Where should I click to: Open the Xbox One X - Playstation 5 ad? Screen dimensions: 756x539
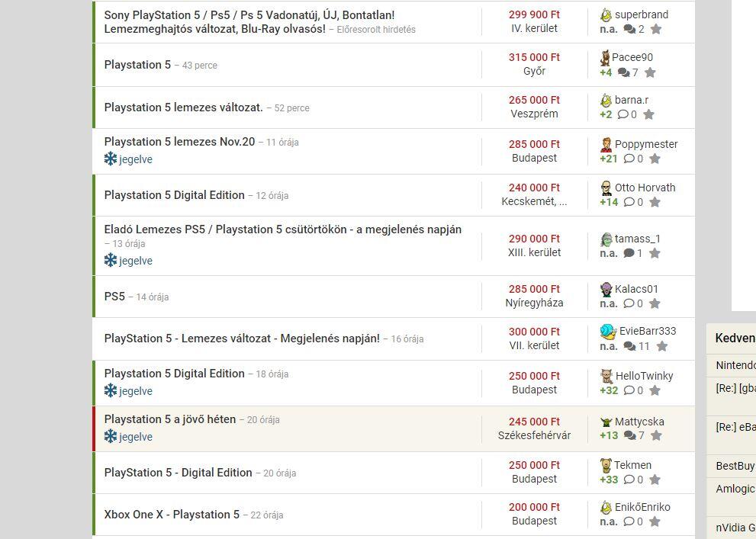[x=172, y=515]
